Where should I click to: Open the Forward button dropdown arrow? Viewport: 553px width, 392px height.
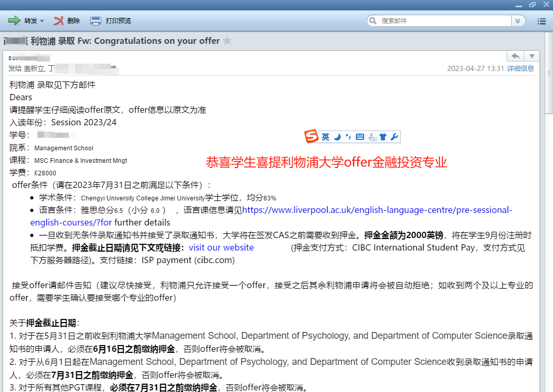(x=42, y=21)
